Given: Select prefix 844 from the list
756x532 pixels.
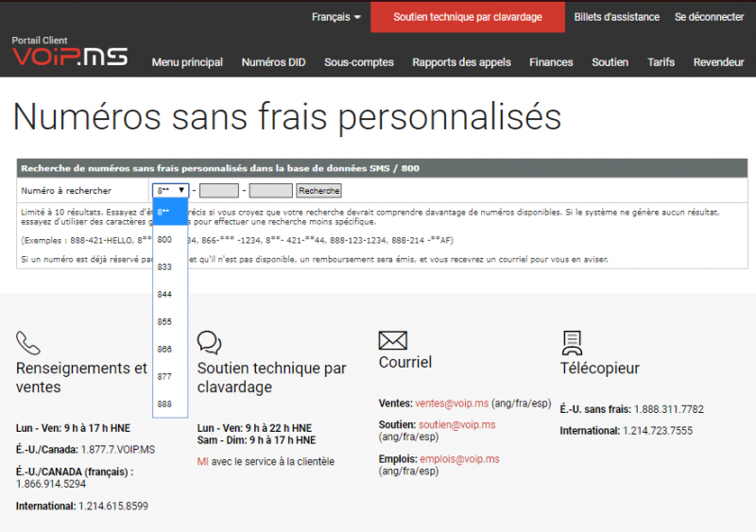Looking at the screenshot, I should coord(170,294).
